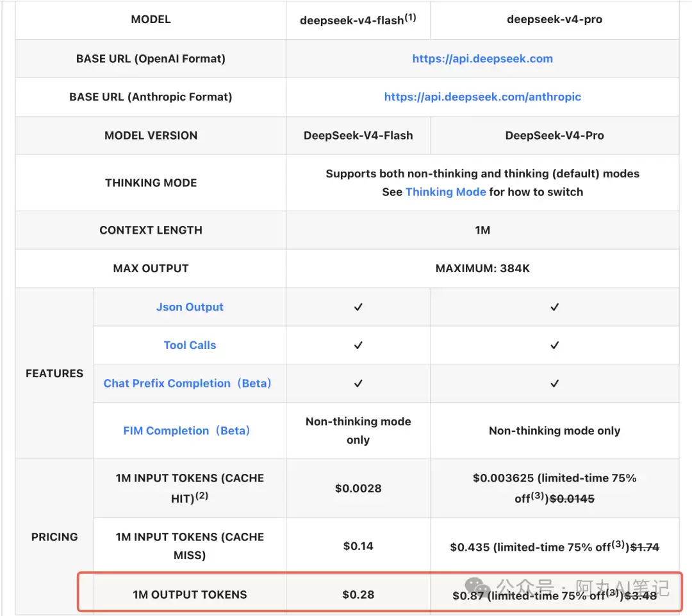692x616 pixels.
Task: Select the MAXIMUM: 384K value
Action: pyautogui.click(x=482, y=268)
